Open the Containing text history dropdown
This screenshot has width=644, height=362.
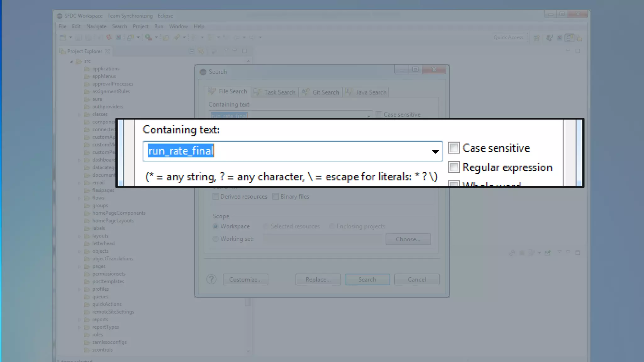pos(435,152)
